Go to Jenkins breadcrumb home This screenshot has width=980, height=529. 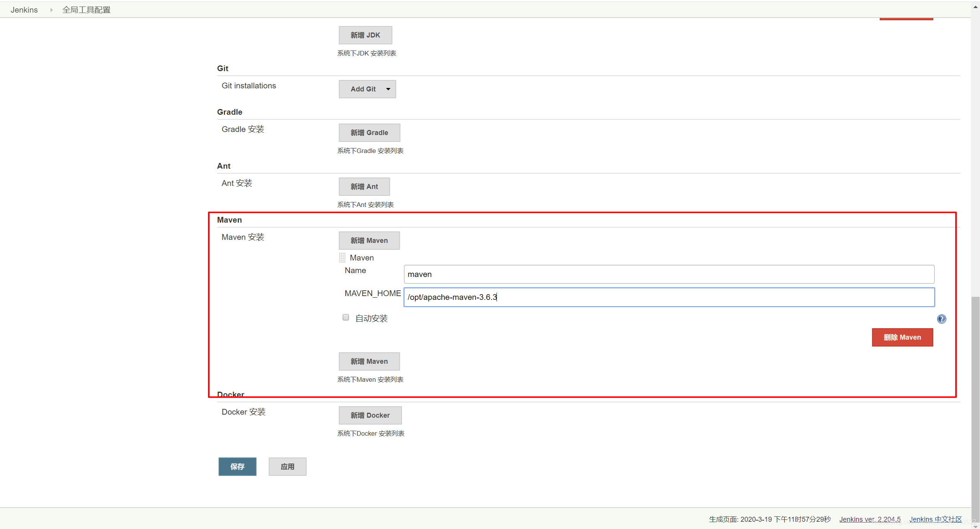coord(24,10)
